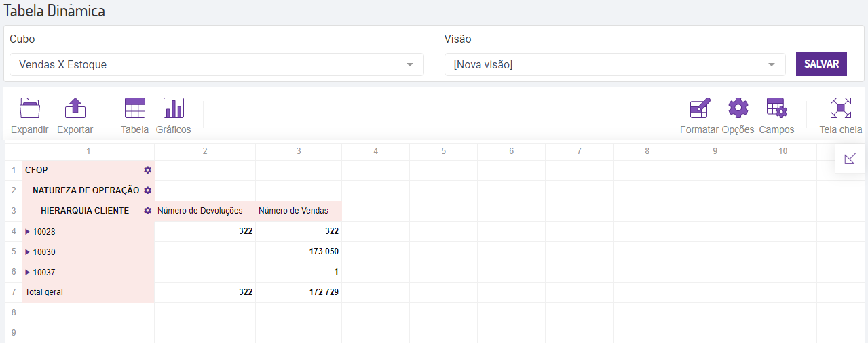Expand row 10028

pos(28,232)
